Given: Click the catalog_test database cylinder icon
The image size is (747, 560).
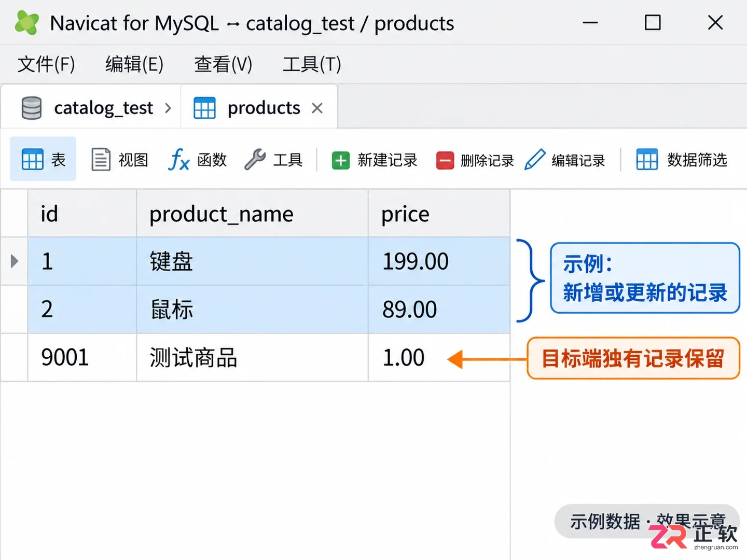Looking at the screenshot, I should 32,108.
